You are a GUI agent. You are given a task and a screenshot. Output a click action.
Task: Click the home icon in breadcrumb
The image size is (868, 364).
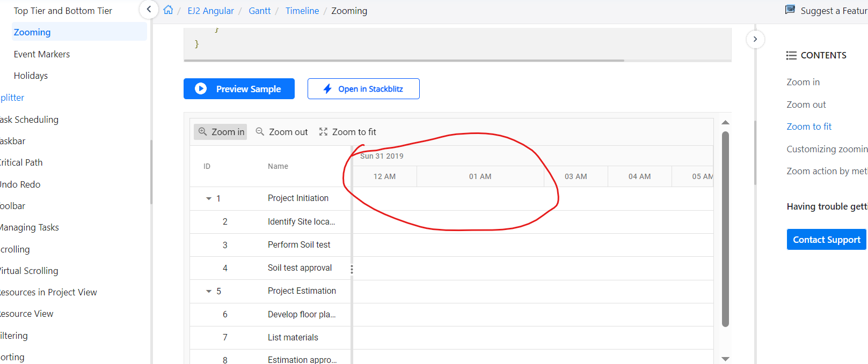point(168,10)
